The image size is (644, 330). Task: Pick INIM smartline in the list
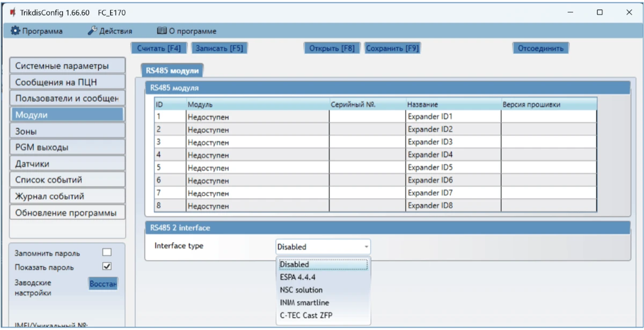click(x=304, y=303)
